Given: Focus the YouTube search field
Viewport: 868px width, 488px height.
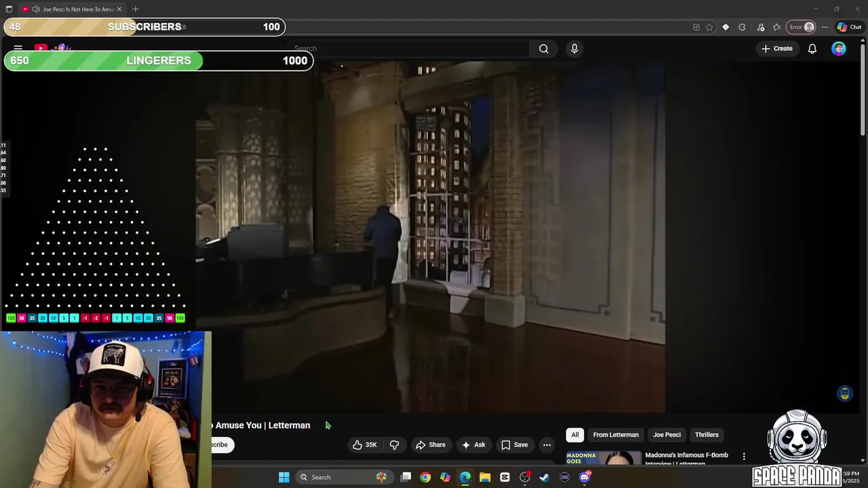Looking at the screenshot, I should 409,48.
